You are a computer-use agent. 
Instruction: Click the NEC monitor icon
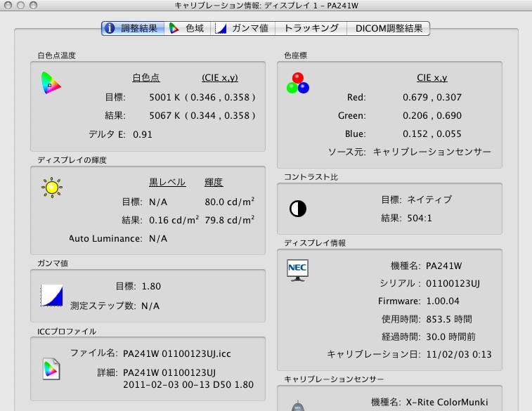click(298, 270)
